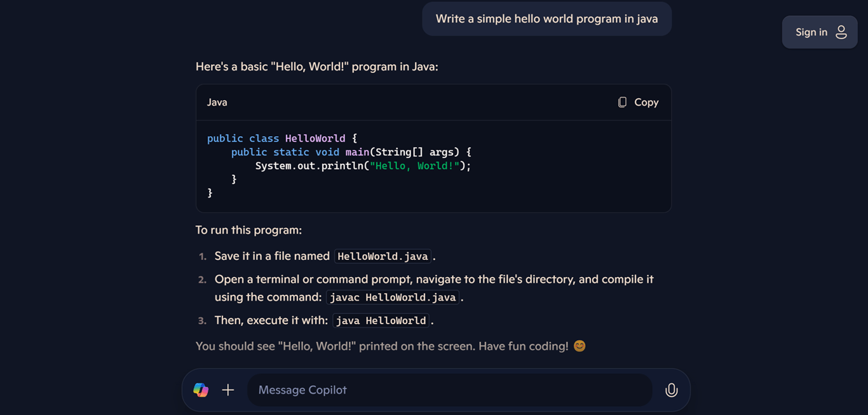868x415 pixels.
Task: Click the user's hello world prompt bubble
Action: tap(546, 18)
